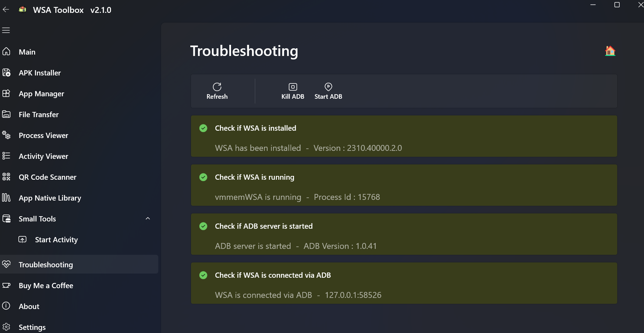Click the Small Tools sidebar icon
Screen dimensions: 644x333
point(6,219)
